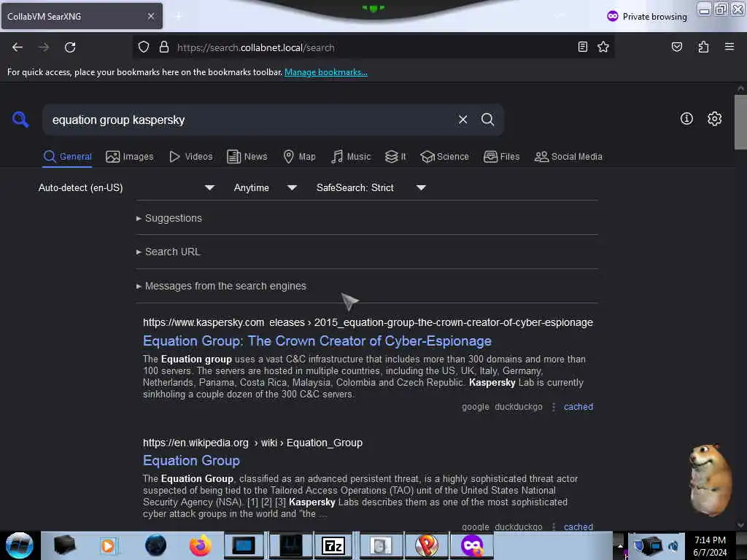Open the Firefox hamburger menu
The image size is (747, 560).
tap(729, 47)
